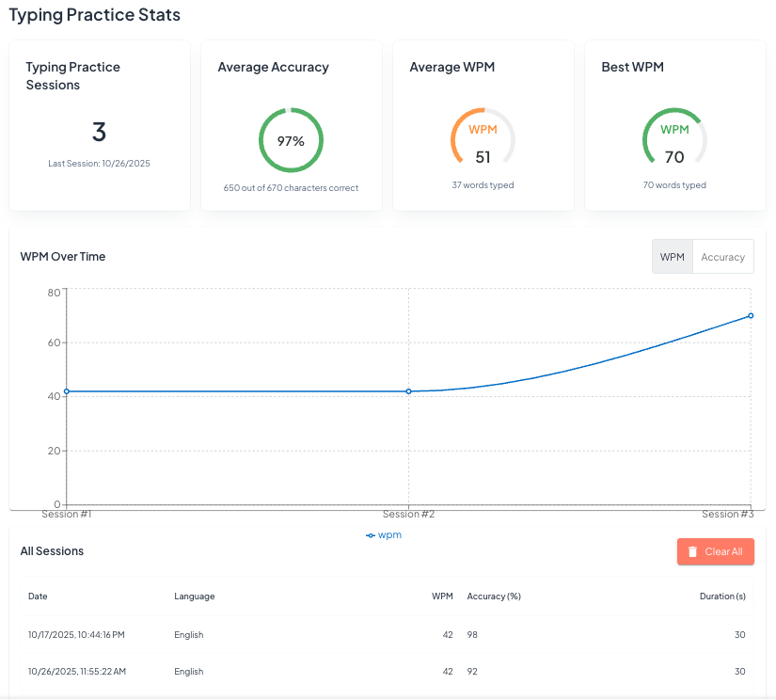Click the Last Session date text
This screenshot has width=776, height=700.
(x=99, y=164)
